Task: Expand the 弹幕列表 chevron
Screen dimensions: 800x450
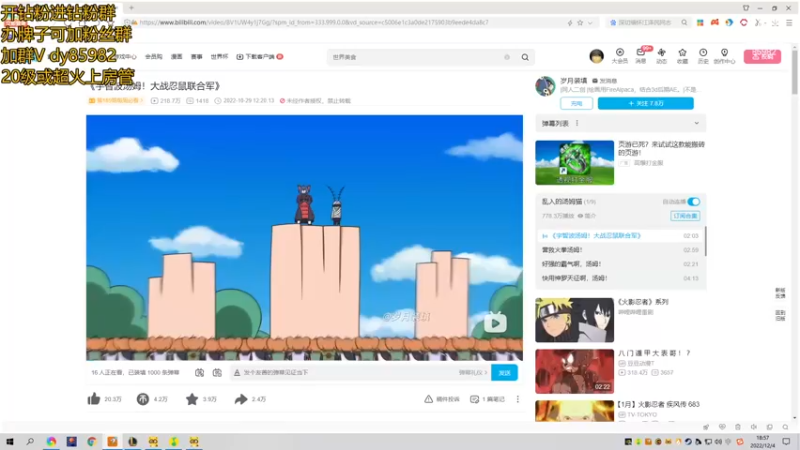Action: pyautogui.click(x=696, y=123)
